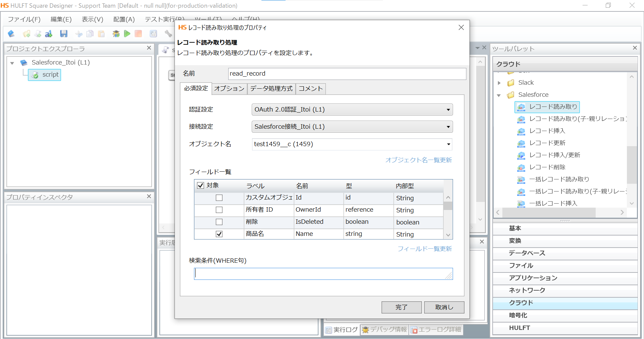Click the 取消し button

point(444,307)
